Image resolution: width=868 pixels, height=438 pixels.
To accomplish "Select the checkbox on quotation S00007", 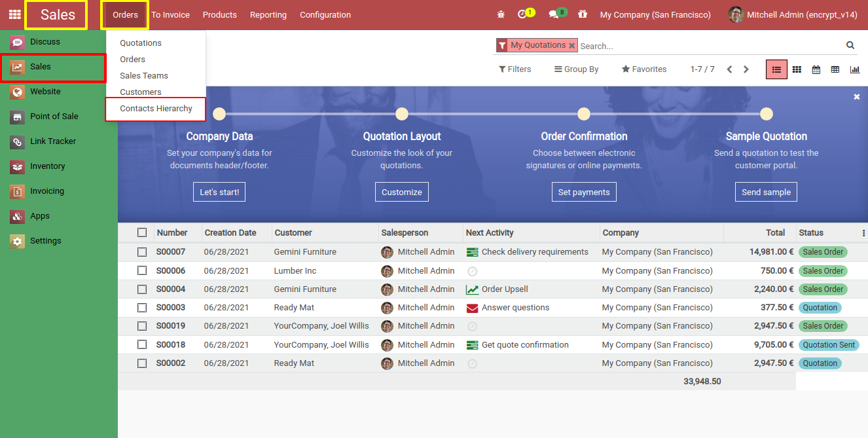I will [142, 251].
